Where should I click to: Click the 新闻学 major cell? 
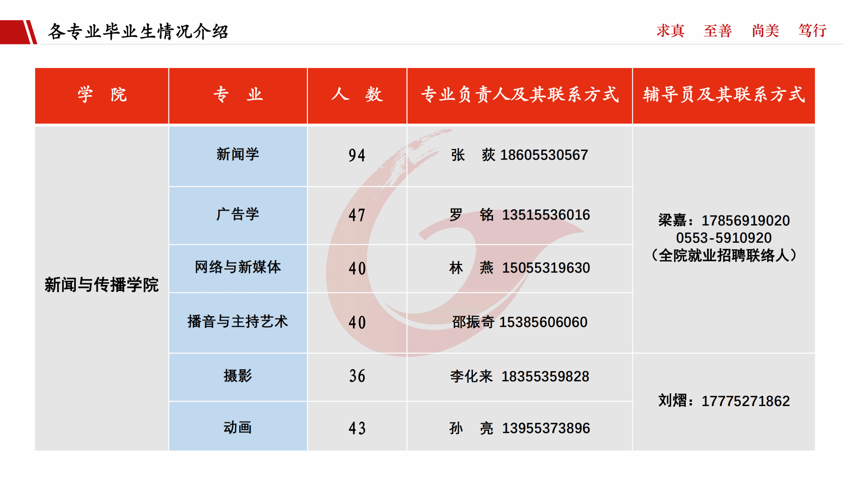238,154
